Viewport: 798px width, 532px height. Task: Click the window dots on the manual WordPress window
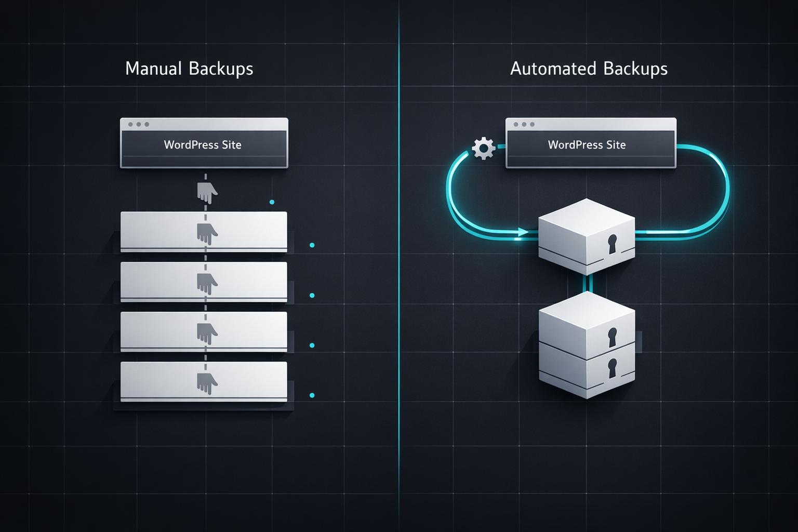tap(138, 125)
